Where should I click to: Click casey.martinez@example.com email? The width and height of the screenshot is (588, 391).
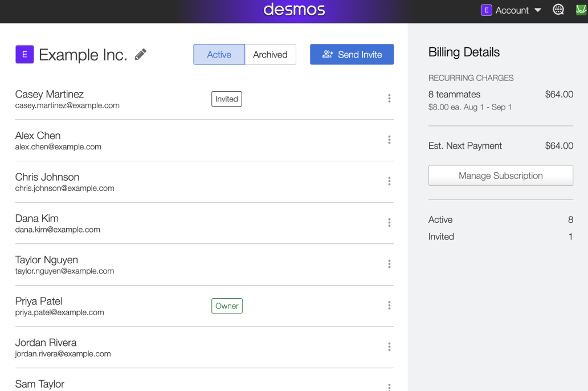(67, 106)
